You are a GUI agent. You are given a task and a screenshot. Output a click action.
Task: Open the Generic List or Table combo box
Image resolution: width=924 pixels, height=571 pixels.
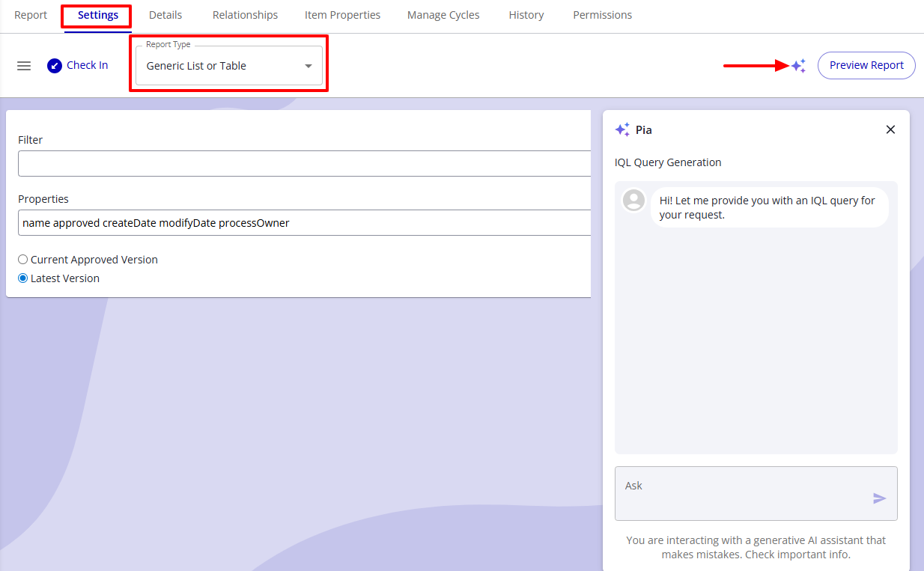pos(221,66)
